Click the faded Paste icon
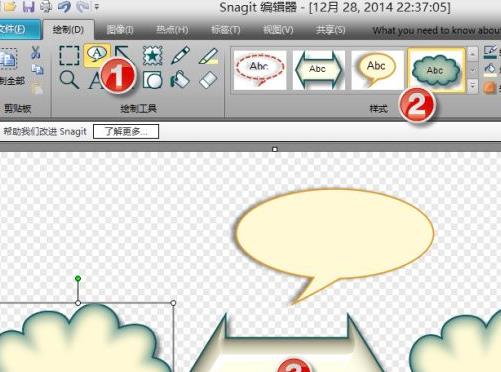 pyautogui.click(x=37, y=88)
